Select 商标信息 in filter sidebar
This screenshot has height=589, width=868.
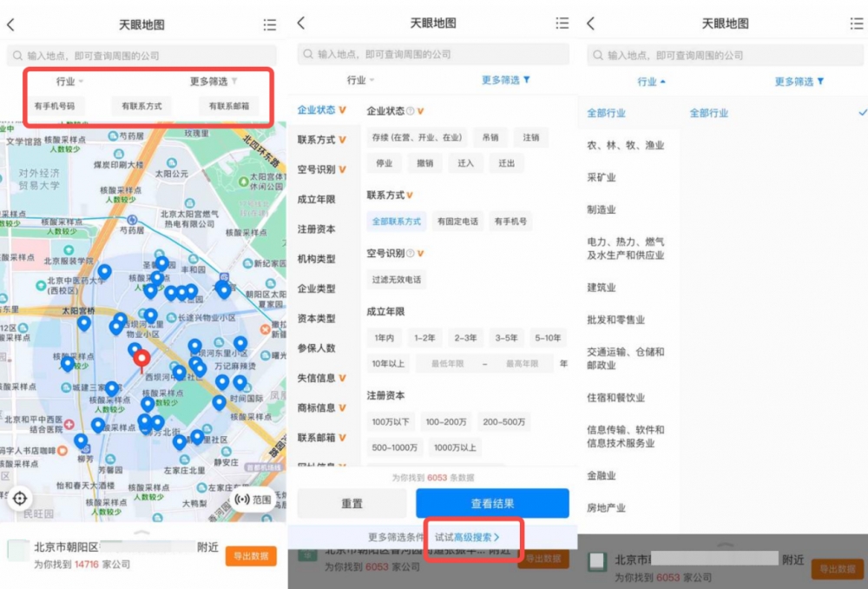pyautogui.click(x=322, y=407)
